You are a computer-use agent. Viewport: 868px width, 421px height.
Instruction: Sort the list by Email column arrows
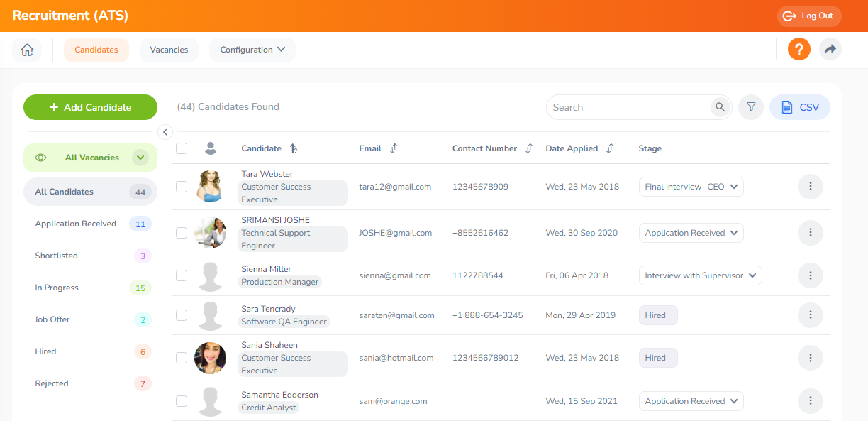[x=394, y=148]
